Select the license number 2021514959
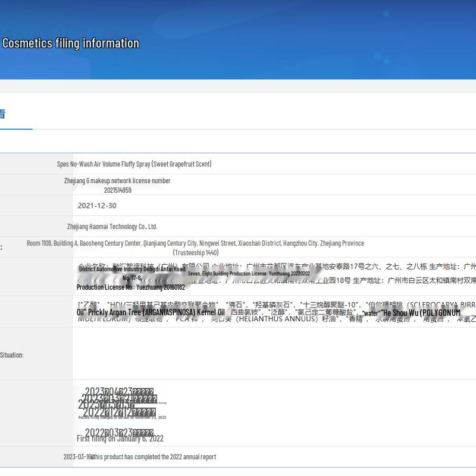Image resolution: width=476 pixels, height=476 pixels. [117, 190]
